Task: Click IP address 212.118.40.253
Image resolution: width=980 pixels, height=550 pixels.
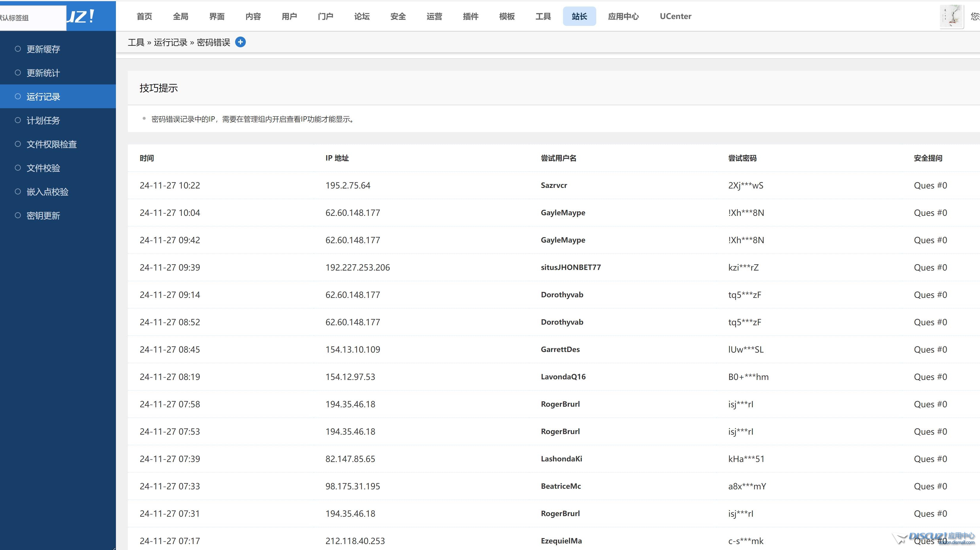Action: point(355,541)
